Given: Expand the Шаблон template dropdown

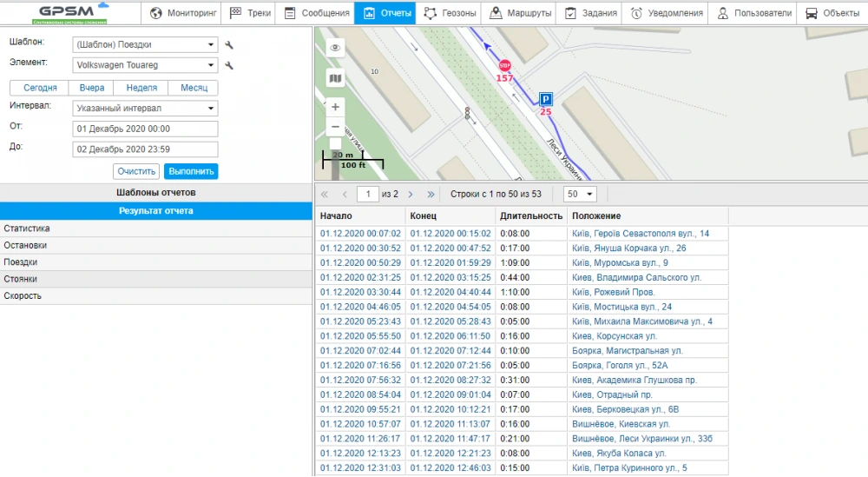Looking at the screenshot, I should pyautogui.click(x=144, y=45).
